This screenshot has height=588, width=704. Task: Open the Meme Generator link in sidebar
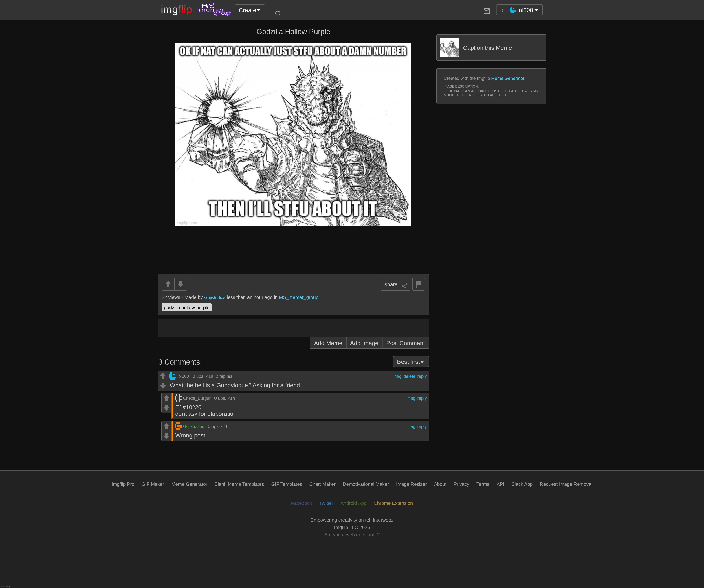point(507,78)
